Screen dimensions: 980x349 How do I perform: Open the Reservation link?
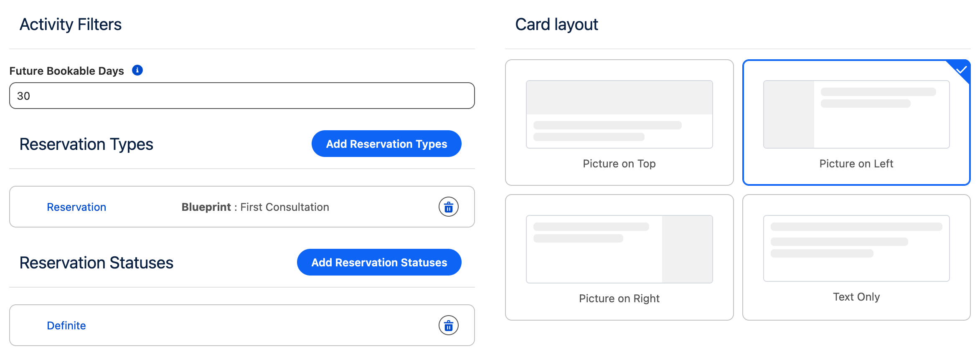click(76, 207)
